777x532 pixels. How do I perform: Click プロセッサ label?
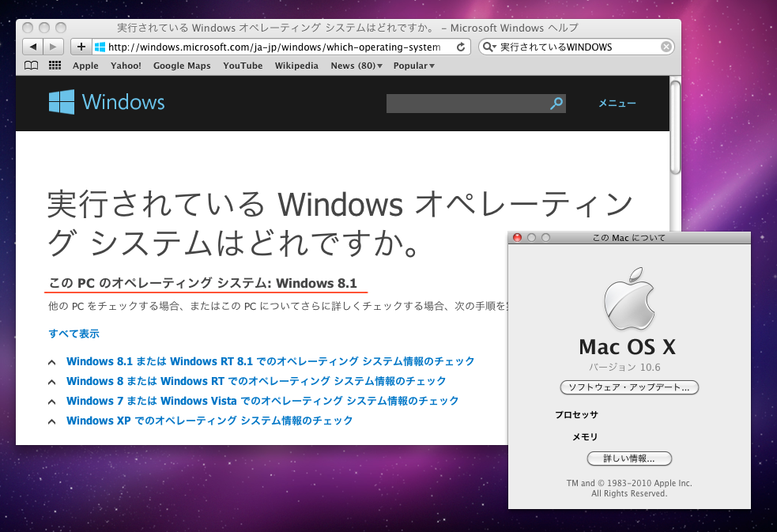coord(576,414)
